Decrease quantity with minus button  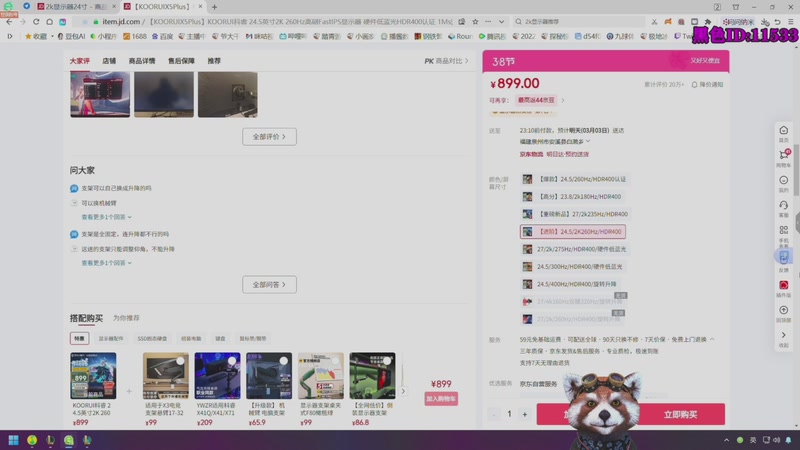pyautogui.click(x=493, y=415)
